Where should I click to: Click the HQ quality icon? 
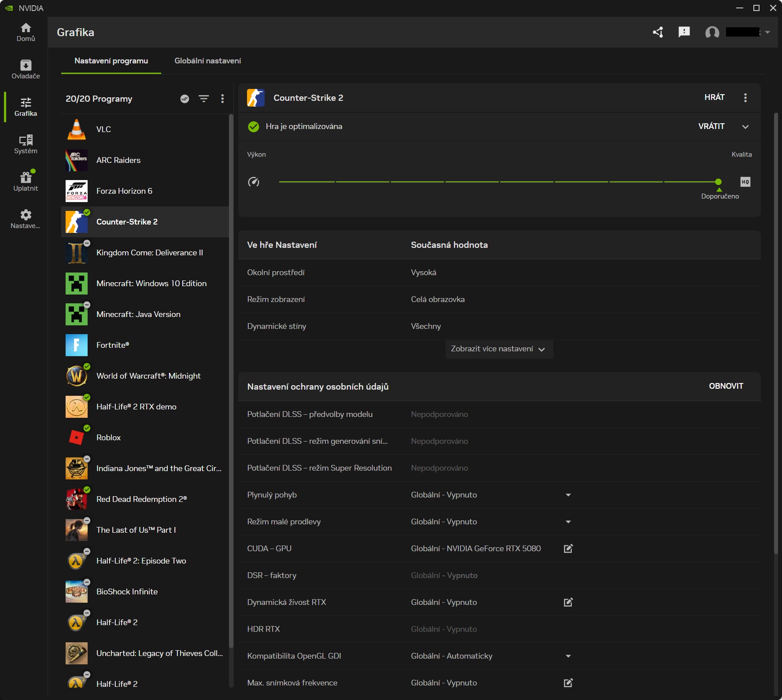pyautogui.click(x=745, y=182)
